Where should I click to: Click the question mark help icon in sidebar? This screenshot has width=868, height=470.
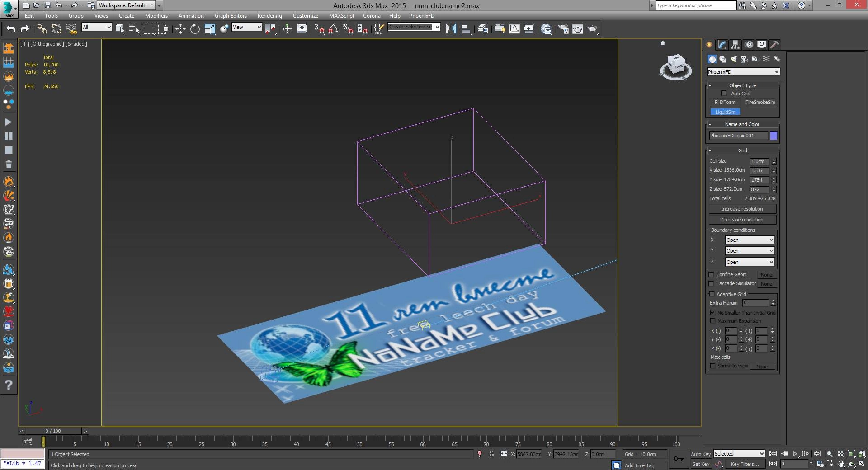(x=8, y=385)
